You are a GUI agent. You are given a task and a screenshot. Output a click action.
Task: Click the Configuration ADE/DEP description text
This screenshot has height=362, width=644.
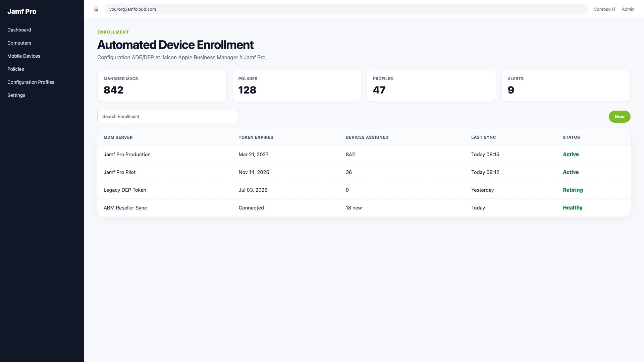(182, 57)
